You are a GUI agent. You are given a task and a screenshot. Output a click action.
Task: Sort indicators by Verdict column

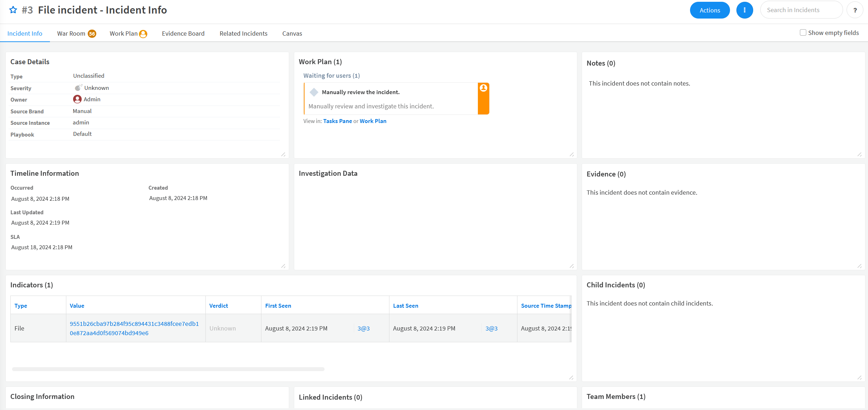(218, 306)
